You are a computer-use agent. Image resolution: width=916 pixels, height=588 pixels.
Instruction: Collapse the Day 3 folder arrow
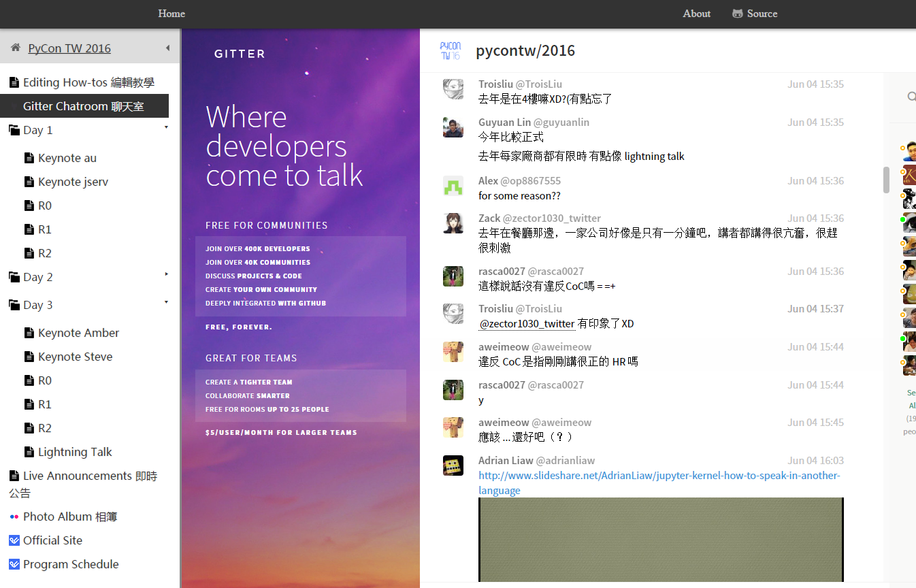166,302
